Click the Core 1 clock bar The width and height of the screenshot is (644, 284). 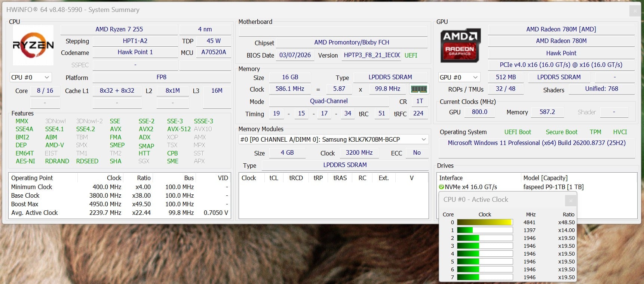[x=485, y=230]
